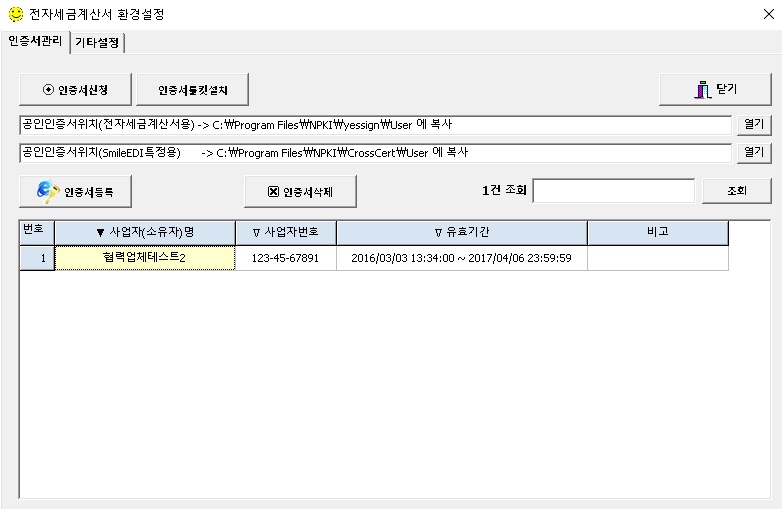Open the CrossCert certificate folder with 열기

(x=754, y=153)
